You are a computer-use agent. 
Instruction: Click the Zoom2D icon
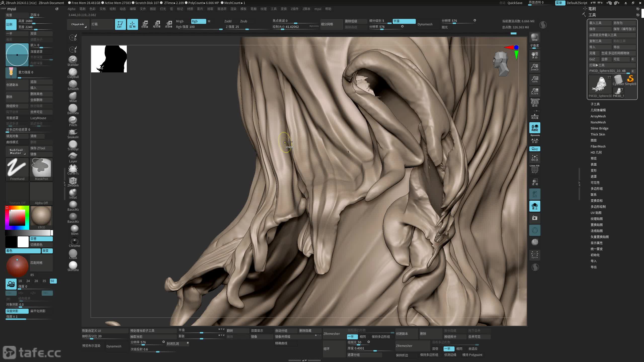coord(535,67)
